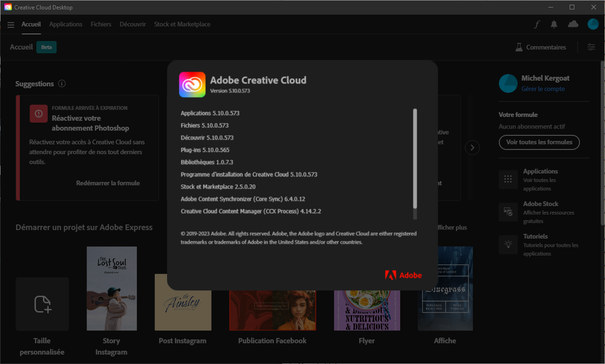Viewport: 605px width, 364px height.
Task: Open the notifications bell
Action: click(x=554, y=24)
